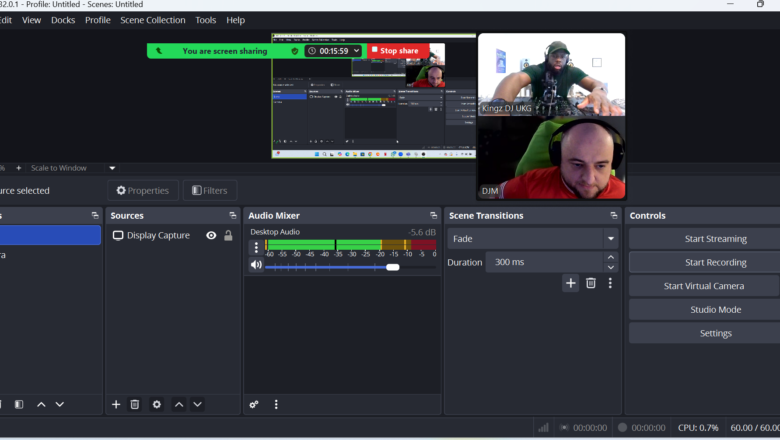Add a scene transition with plus icon
The width and height of the screenshot is (780, 440).
570,283
